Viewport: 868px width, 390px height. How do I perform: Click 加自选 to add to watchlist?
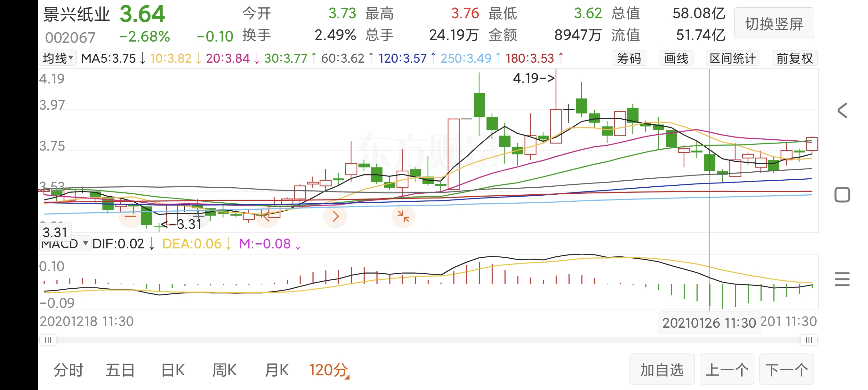[x=662, y=370]
